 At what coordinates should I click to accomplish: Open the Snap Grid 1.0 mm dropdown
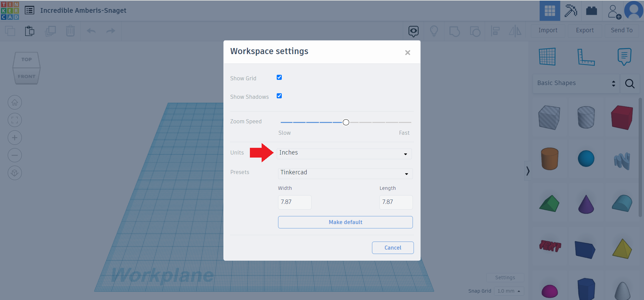pyautogui.click(x=509, y=291)
